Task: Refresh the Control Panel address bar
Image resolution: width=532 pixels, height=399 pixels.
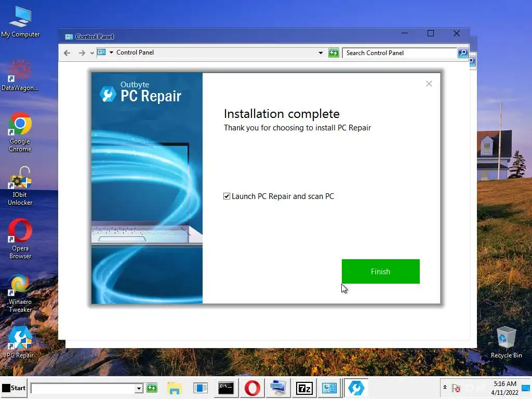Action: [x=334, y=53]
